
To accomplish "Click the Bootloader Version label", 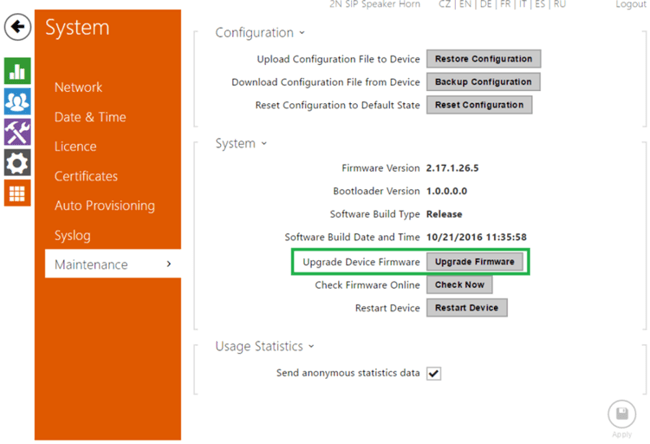I will click(376, 191).
